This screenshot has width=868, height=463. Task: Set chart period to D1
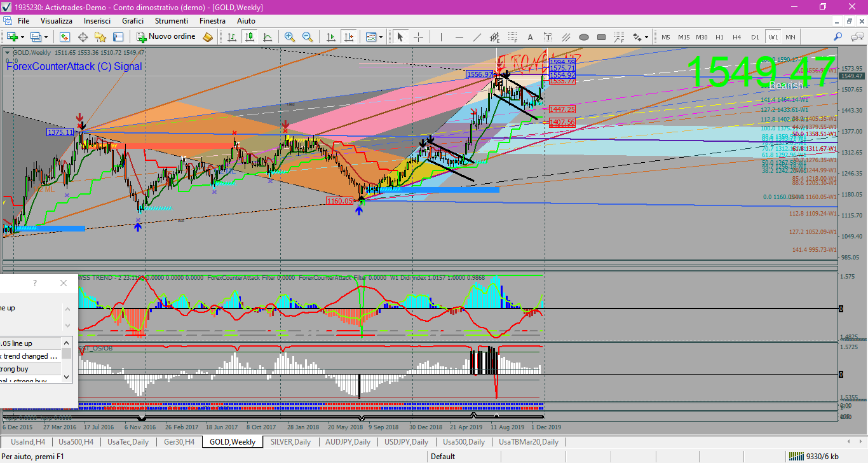[x=755, y=37]
